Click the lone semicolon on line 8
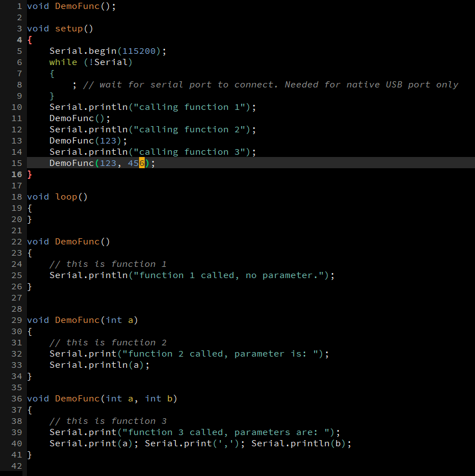 tap(75, 85)
